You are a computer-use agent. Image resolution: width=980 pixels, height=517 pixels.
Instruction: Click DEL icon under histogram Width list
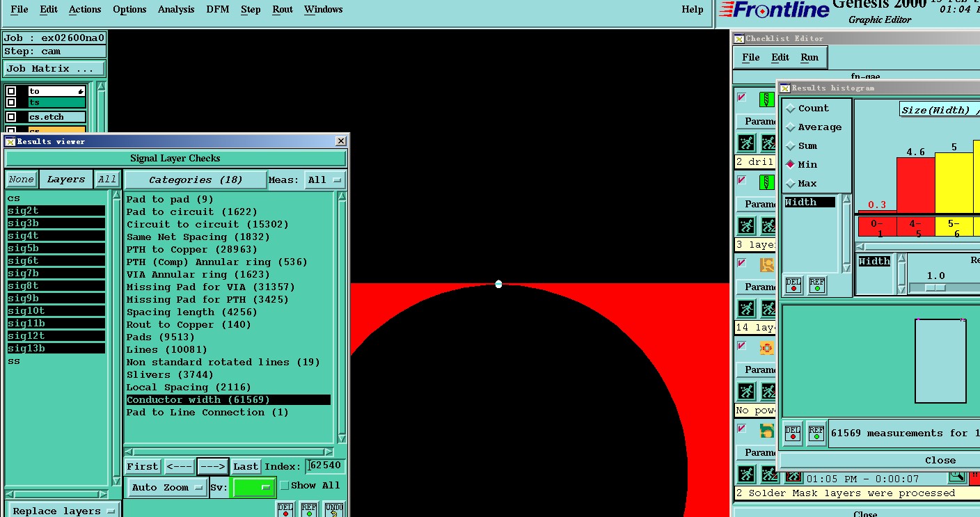click(x=793, y=285)
